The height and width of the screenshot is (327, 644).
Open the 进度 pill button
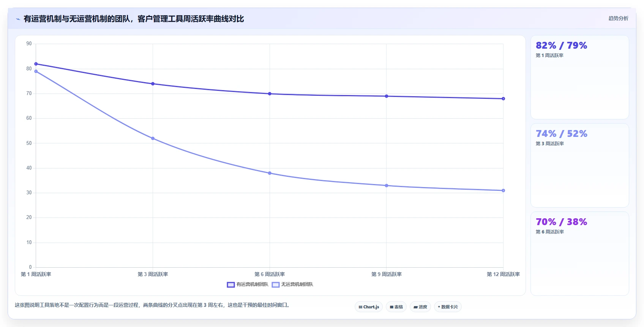(x=420, y=307)
